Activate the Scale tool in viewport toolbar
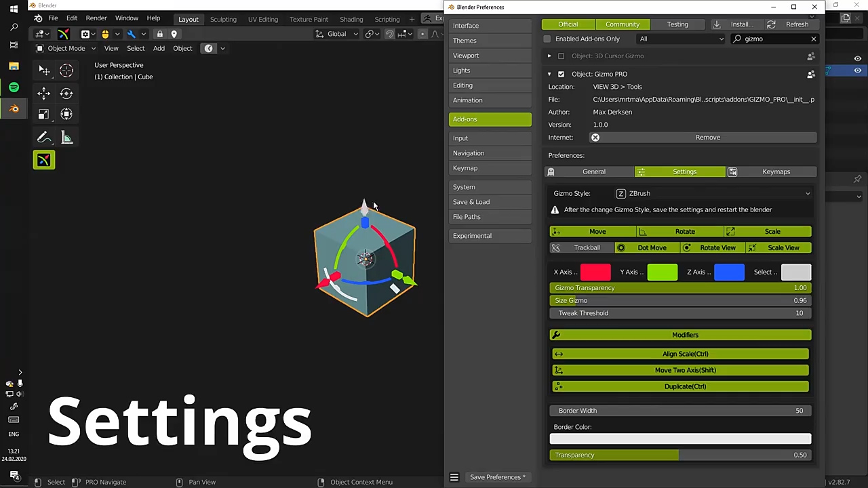868x488 pixels. (x=44, y=115)
